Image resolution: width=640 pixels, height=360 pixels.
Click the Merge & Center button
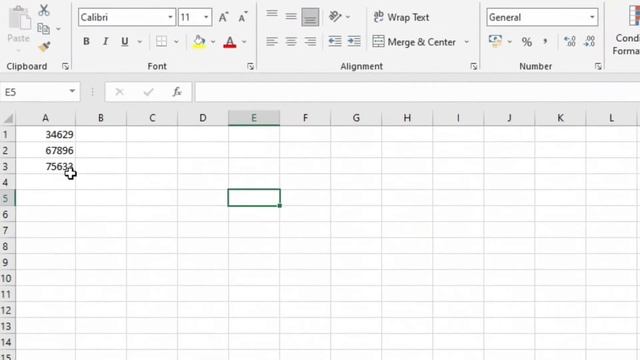[414, 42]
